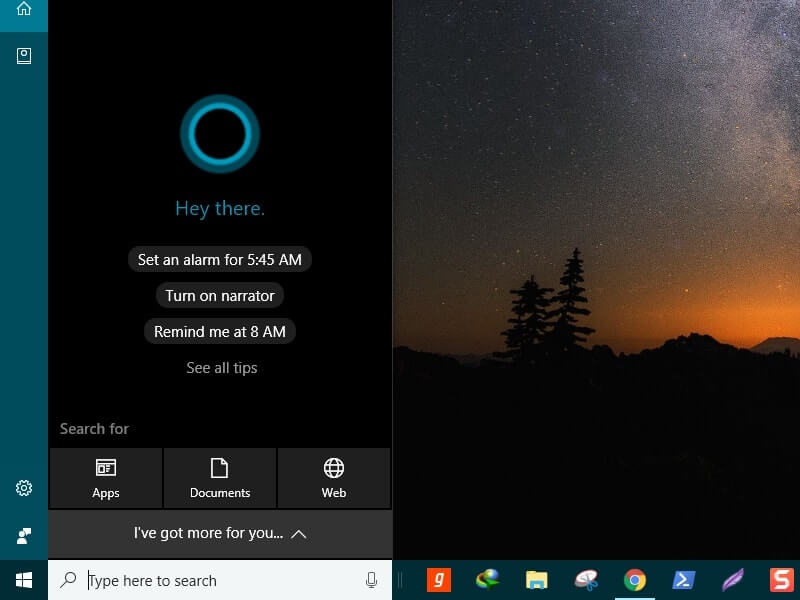Click the 'Type here to search' field

coord(220,580)
